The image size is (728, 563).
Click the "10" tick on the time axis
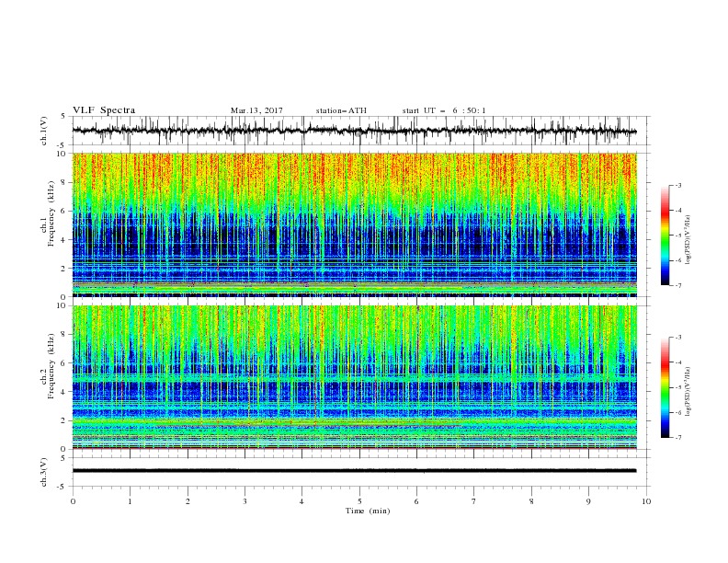(x=646, y=501)
